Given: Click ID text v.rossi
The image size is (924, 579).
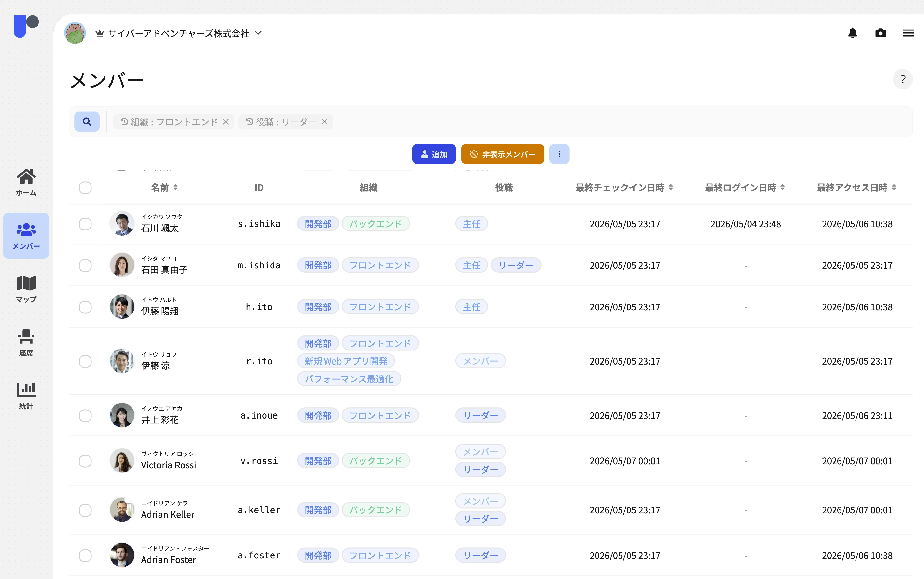Looking at the screenshot, I should coord(259,461).
